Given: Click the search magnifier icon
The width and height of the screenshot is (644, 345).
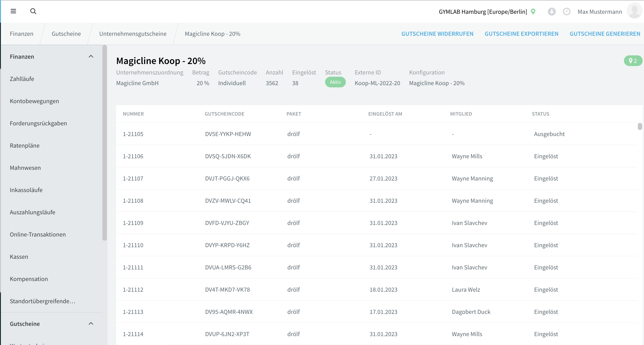Looking at the screenshot, I should click(33, 11).
